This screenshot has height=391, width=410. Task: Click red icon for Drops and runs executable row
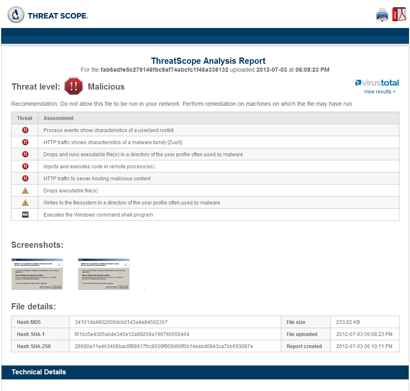pyautogui.click(x=25, y=154)
